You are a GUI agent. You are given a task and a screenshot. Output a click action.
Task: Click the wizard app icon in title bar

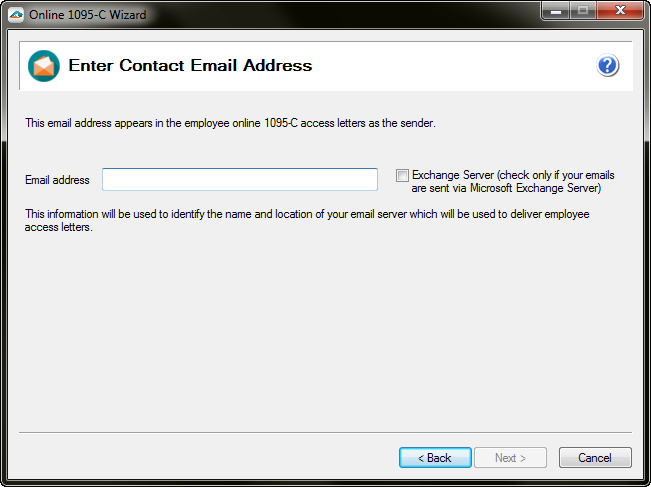16,14
